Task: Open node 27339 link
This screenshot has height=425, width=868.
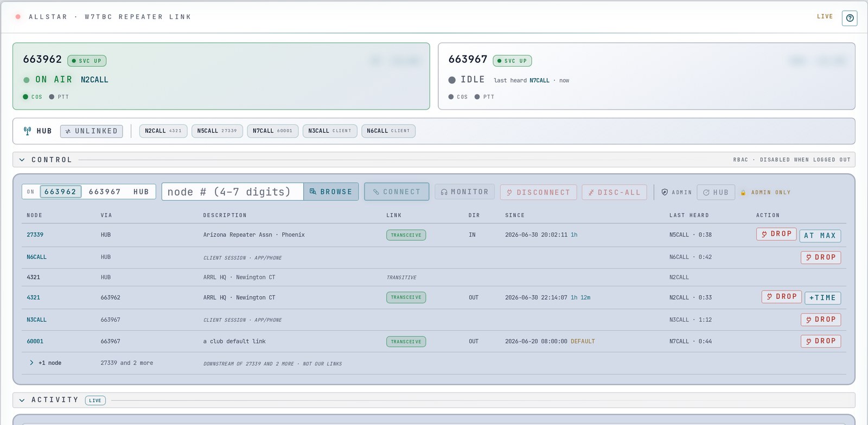Action: pyautogui.click(x=35, y=235)
